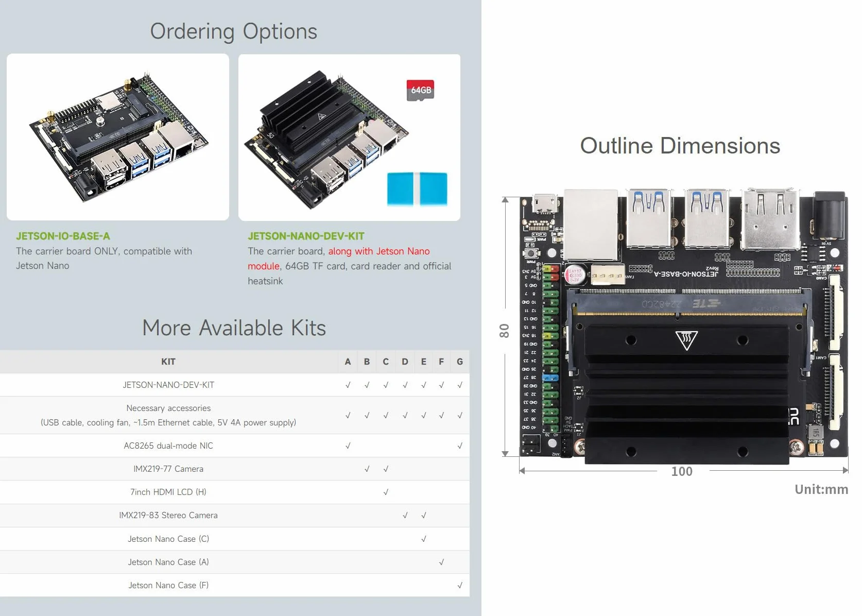This screenshot has width=862, height=616.
Task: Click the 'Jetson Nano Case (F)' row label
Action: click(x=168, y=585)
